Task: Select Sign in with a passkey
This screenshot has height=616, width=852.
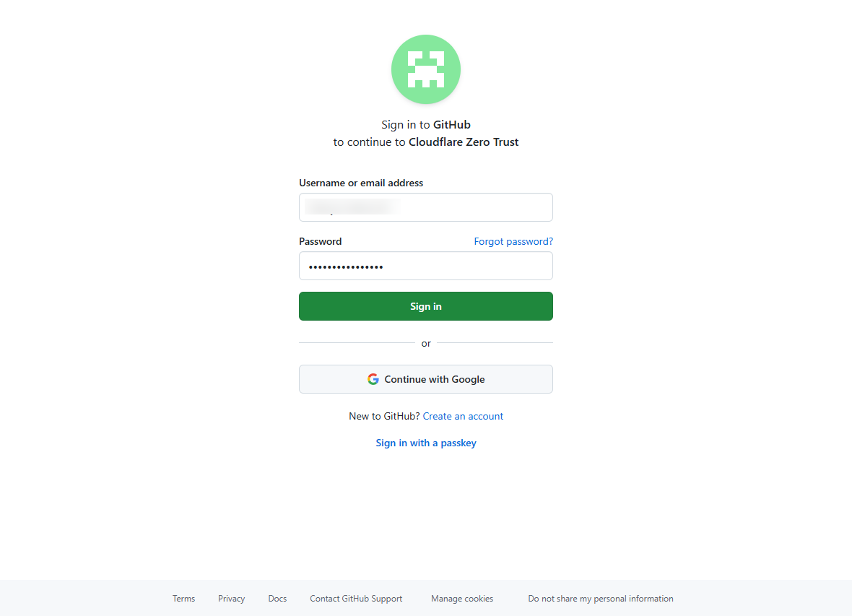Action: 426,443
